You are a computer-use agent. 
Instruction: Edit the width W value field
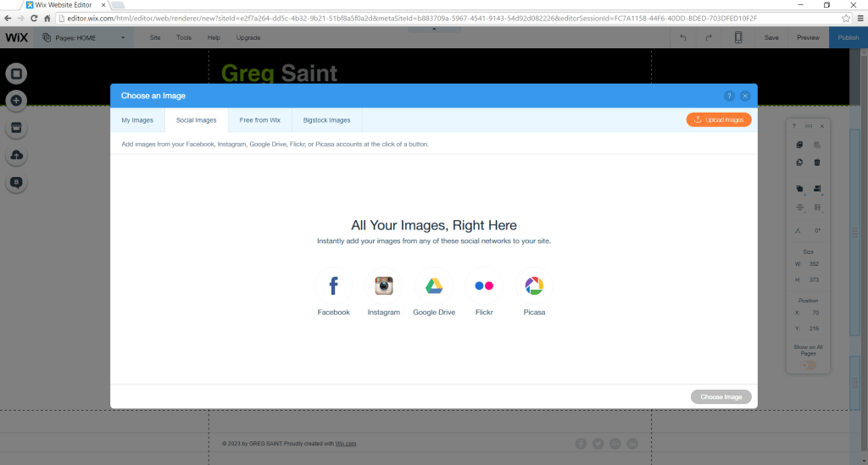pos(814,264)
